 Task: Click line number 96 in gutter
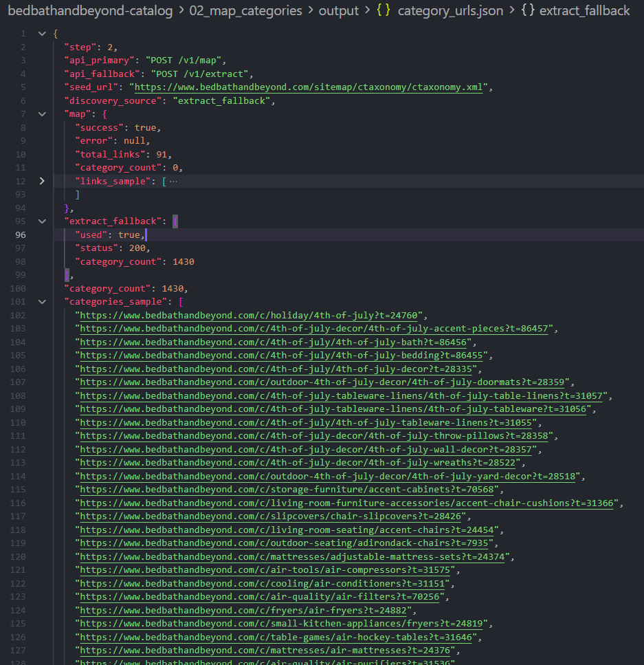coord(21,235)
